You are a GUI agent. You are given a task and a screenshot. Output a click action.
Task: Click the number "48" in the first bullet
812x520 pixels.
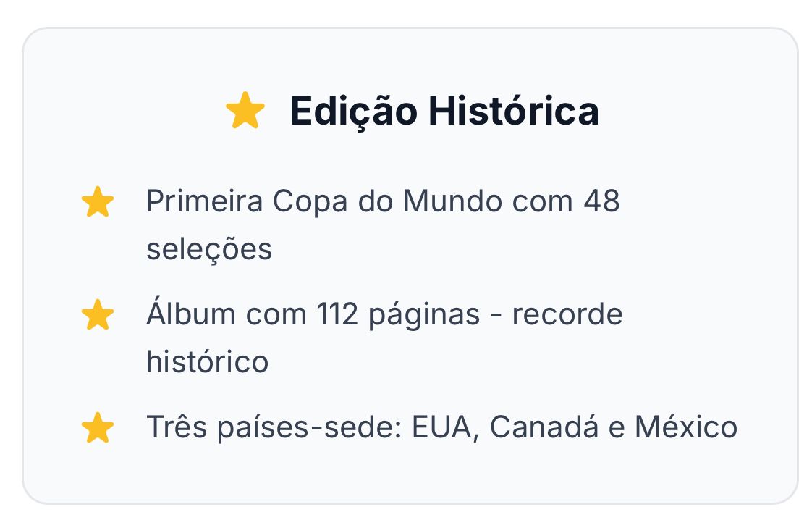tap(601, 202)
